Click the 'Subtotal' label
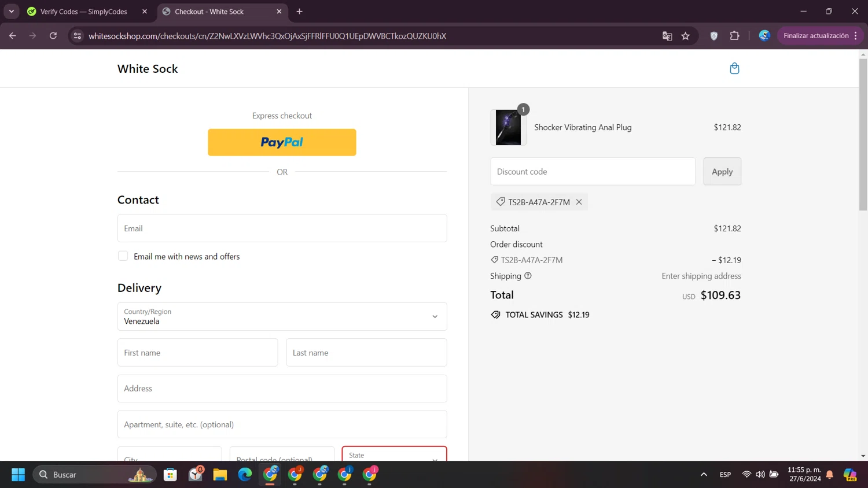The width and height of the screenshot is (868, 488). coord(505,229)
